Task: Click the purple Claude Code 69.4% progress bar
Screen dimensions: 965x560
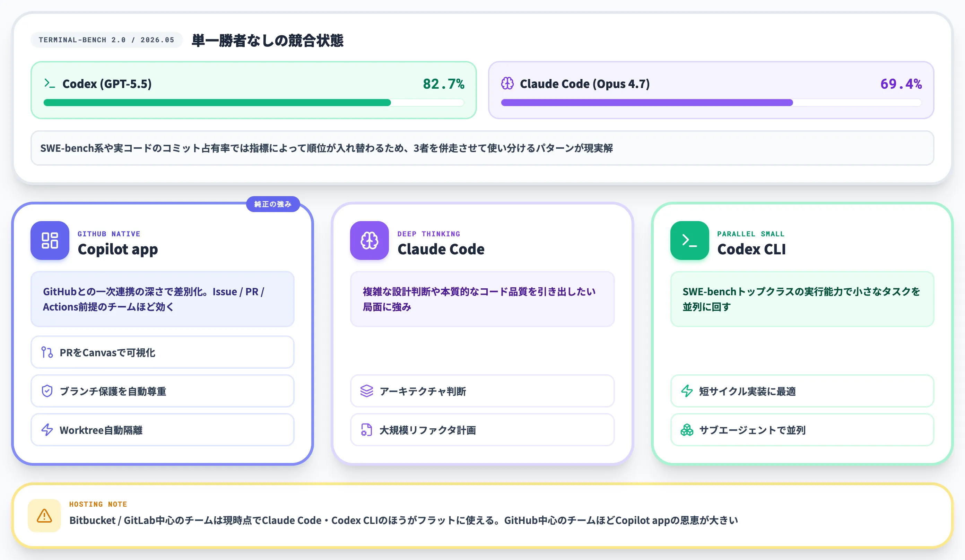Action: coord(711,103)
